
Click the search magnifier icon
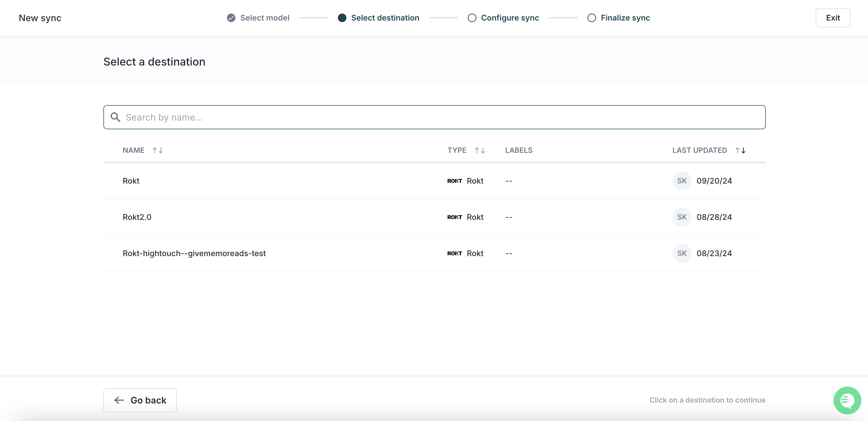(x=115, y=117)
